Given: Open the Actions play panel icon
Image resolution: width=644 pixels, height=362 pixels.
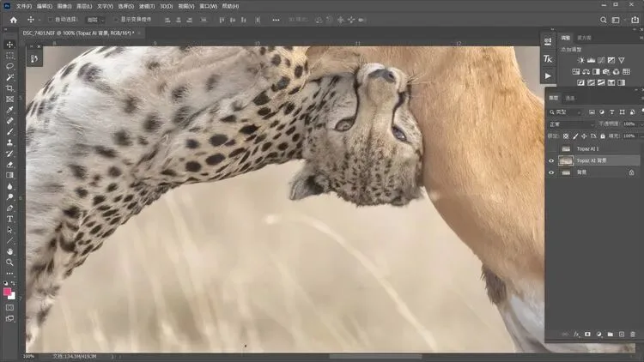Looking at the screenshot, I should pos(548,76).
